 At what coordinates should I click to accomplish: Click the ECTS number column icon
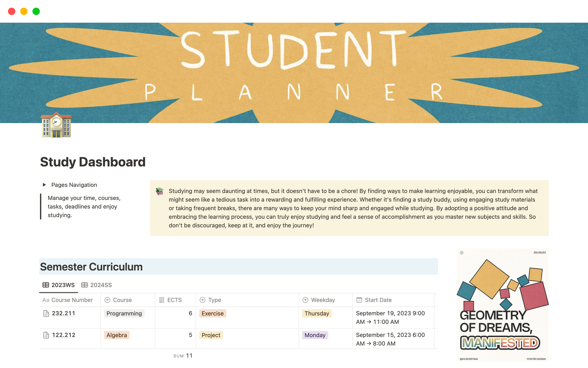point(162,300)
